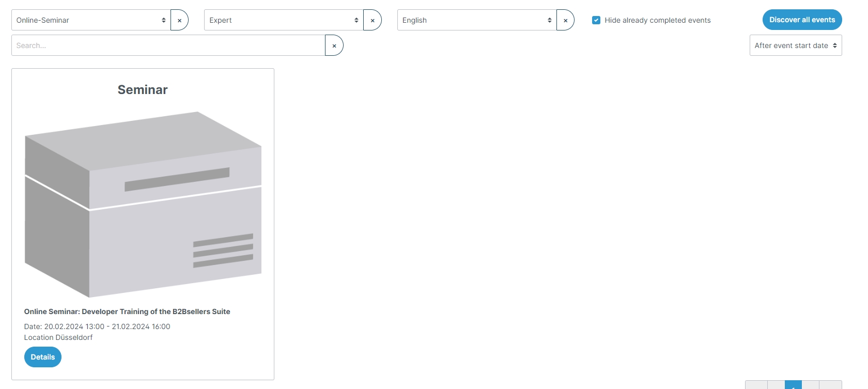Screen dimensions: 868x389
Task: Clear the Online-Seminar filter with its x button
Action: coord(179,20)
